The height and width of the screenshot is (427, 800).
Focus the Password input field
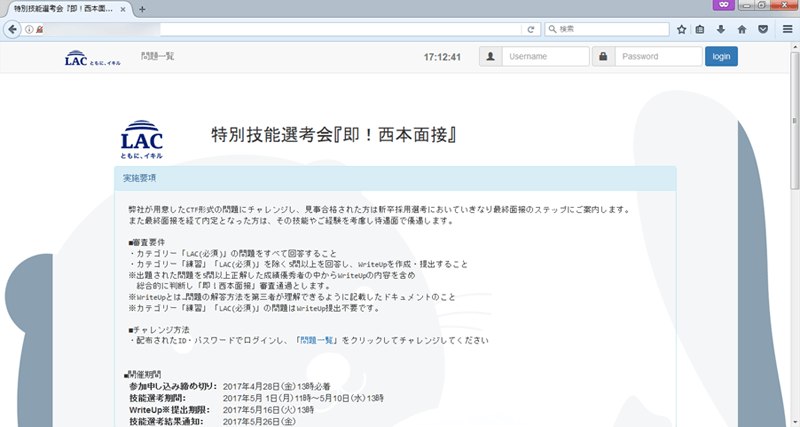click(658, 57)
